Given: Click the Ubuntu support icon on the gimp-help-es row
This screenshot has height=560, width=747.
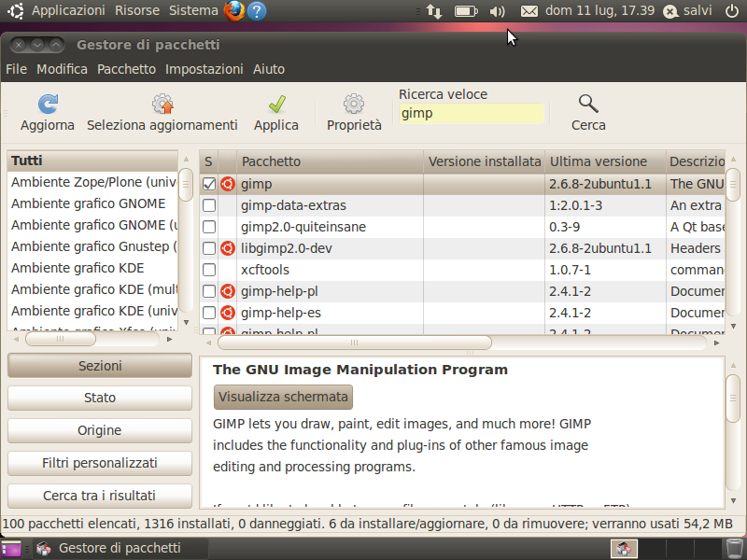Looking at the screenshot, I should click(x=228, y=313).
